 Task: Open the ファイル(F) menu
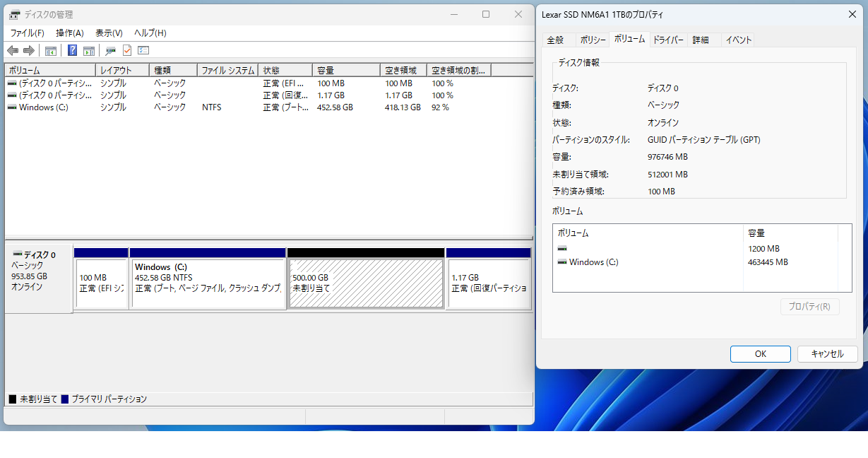[x=27, y=33]
